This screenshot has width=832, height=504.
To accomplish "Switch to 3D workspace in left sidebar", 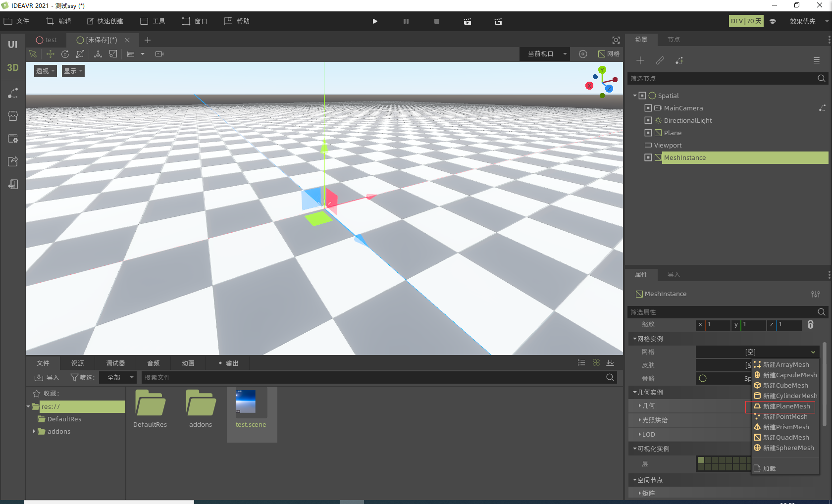I will coord(13,68).
